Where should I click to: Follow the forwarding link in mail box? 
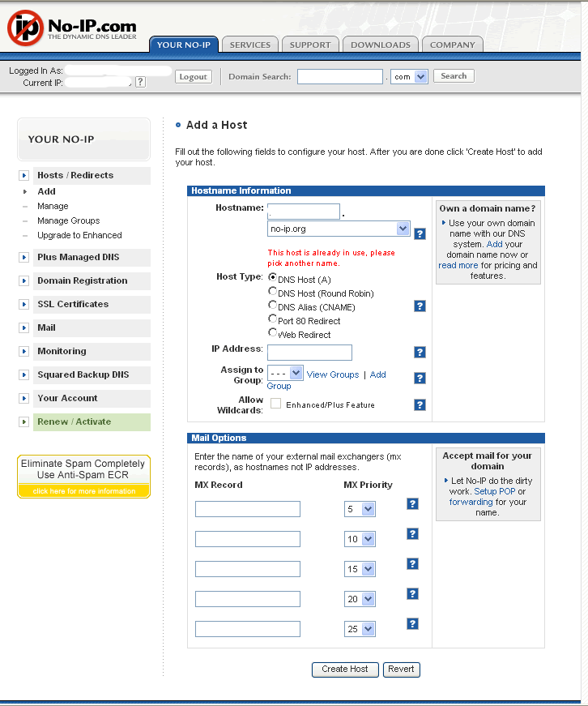(471, 502)
